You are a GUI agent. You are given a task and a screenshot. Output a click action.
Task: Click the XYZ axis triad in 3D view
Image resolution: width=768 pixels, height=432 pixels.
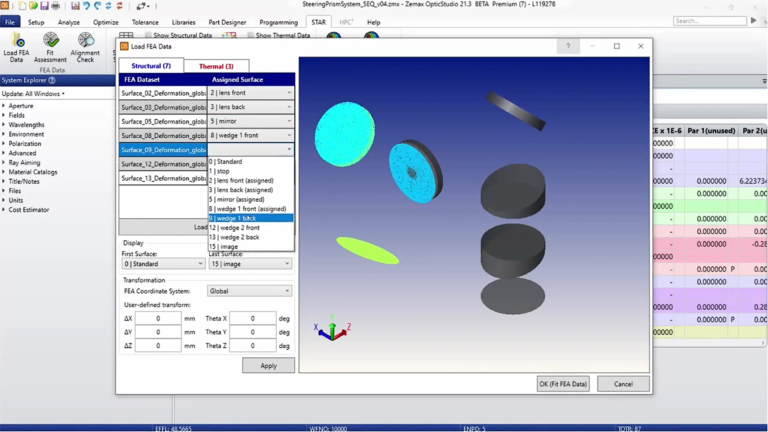tap(333, 329)
